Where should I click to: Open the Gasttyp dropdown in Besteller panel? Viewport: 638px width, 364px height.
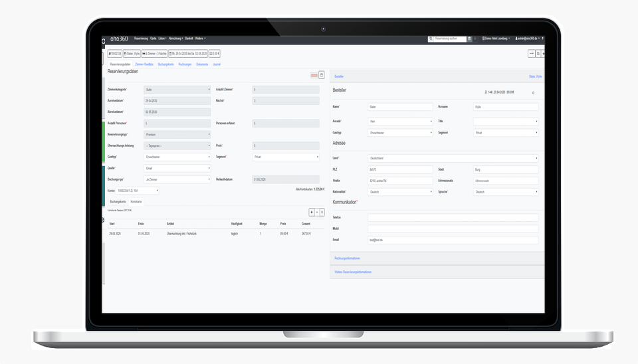coord(400,133)
